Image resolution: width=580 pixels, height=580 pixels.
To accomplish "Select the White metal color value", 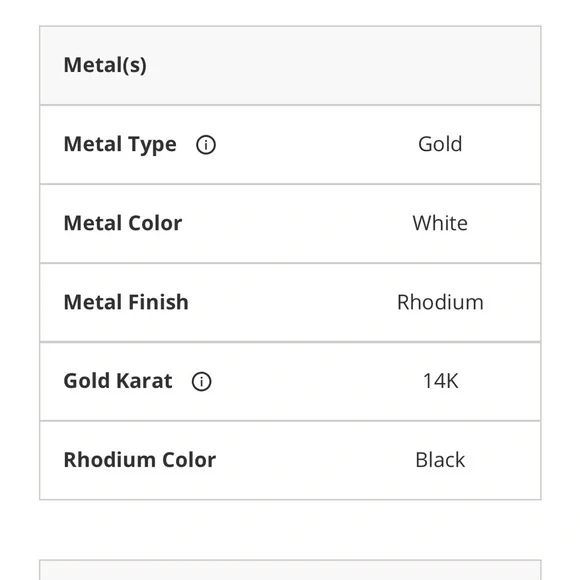I will (440, 223).
